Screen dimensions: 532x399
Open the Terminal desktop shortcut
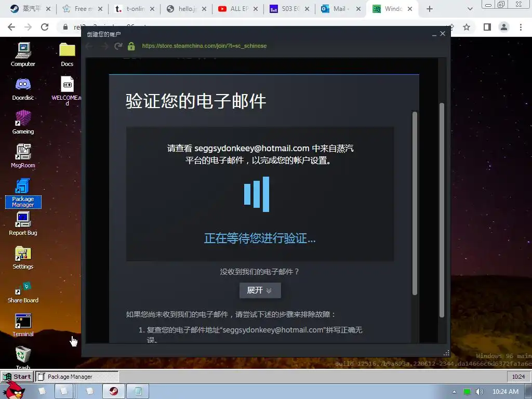pos(23,325)
